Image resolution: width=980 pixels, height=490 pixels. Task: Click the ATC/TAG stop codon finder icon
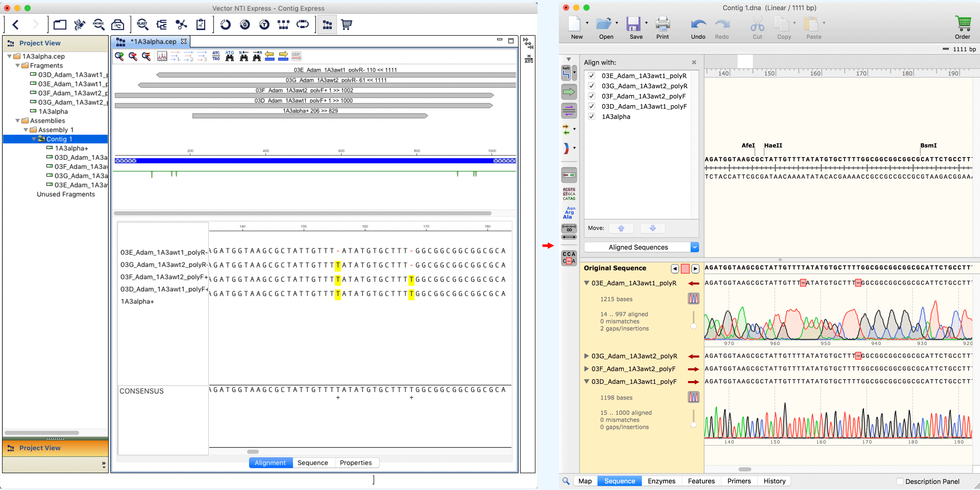point(216,56)
